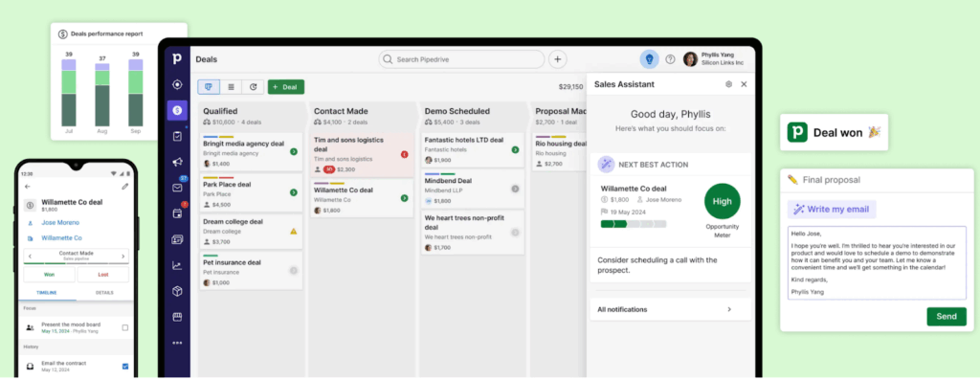This screenshot has width=980, height=380.
Task: Click the Deal won notification
Action: [x=834, y=132]
